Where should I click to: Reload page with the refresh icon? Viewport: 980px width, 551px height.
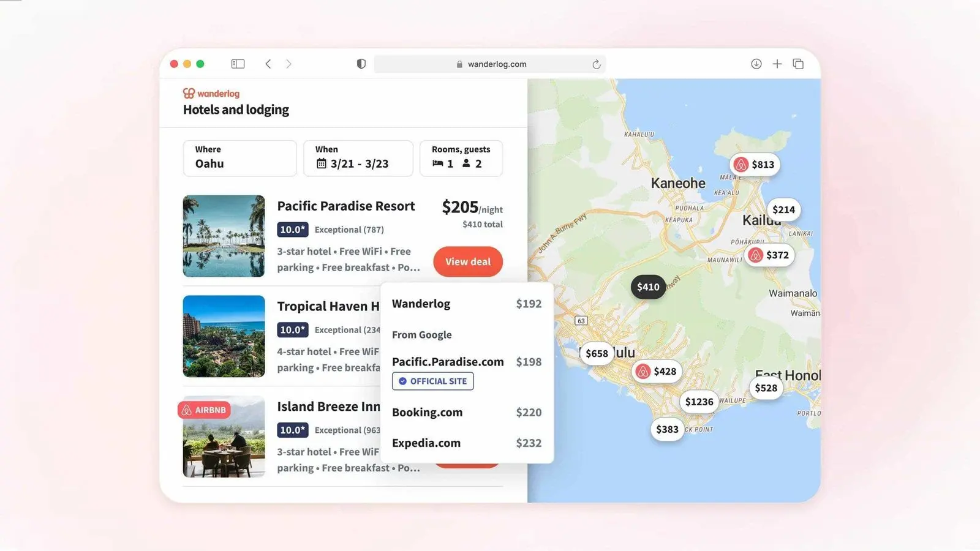click(x=596, y=64)
